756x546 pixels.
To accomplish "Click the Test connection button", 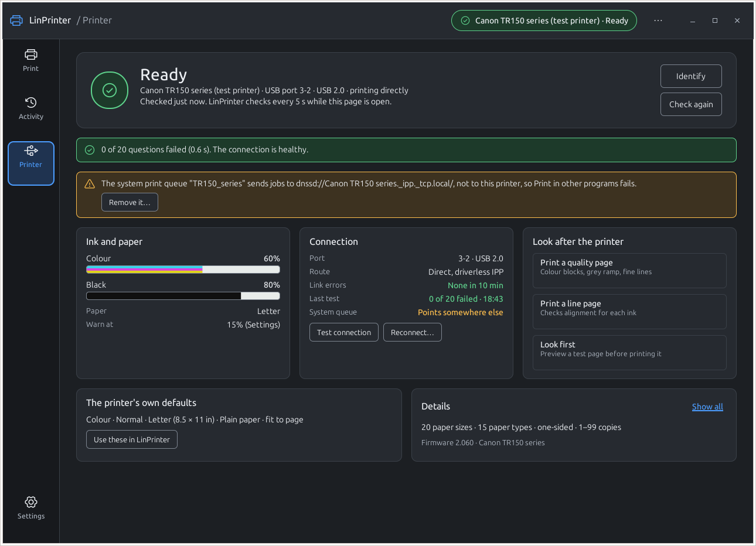I will pos(344,332).
